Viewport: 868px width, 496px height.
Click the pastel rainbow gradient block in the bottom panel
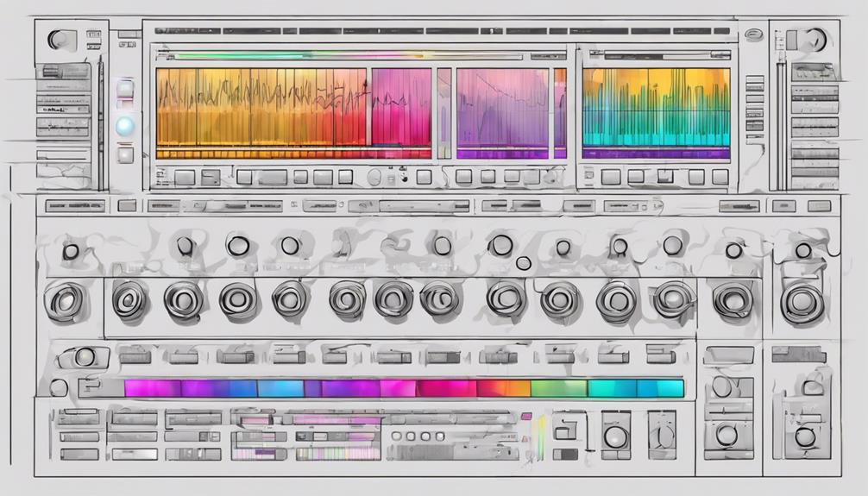(338, 454)
